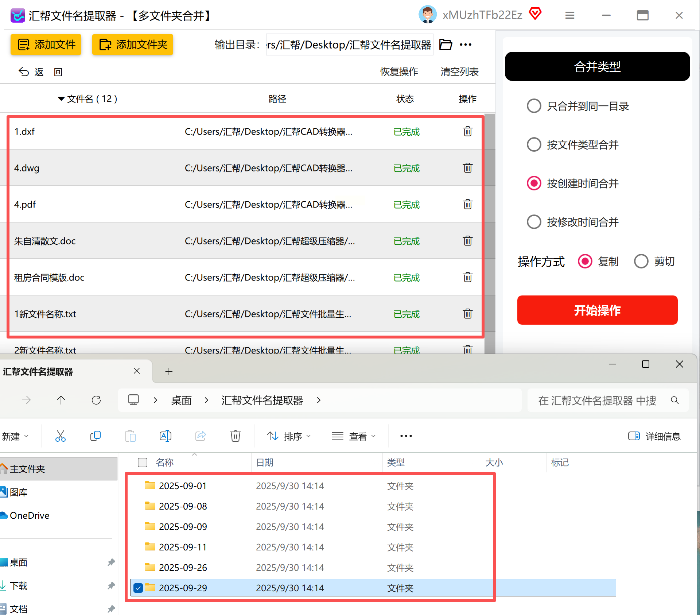Open the hamburger menu in title bar
Viewport: 700px width, 615px height.
(x=569, y=15)
